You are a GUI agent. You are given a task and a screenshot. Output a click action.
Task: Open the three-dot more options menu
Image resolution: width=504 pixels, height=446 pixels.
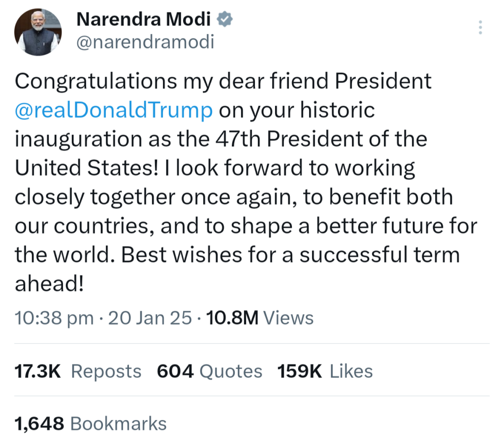(x=480, y=28)
